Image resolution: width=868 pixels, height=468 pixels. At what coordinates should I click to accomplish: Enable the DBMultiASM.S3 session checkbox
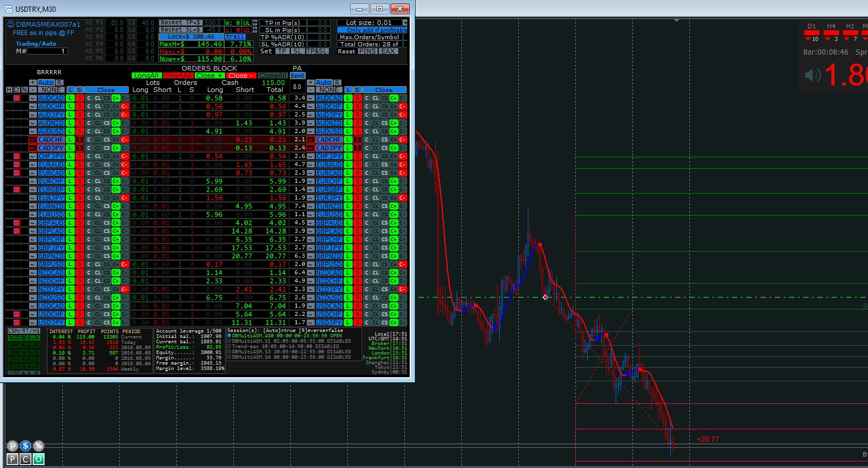click(x=229, y=352)
